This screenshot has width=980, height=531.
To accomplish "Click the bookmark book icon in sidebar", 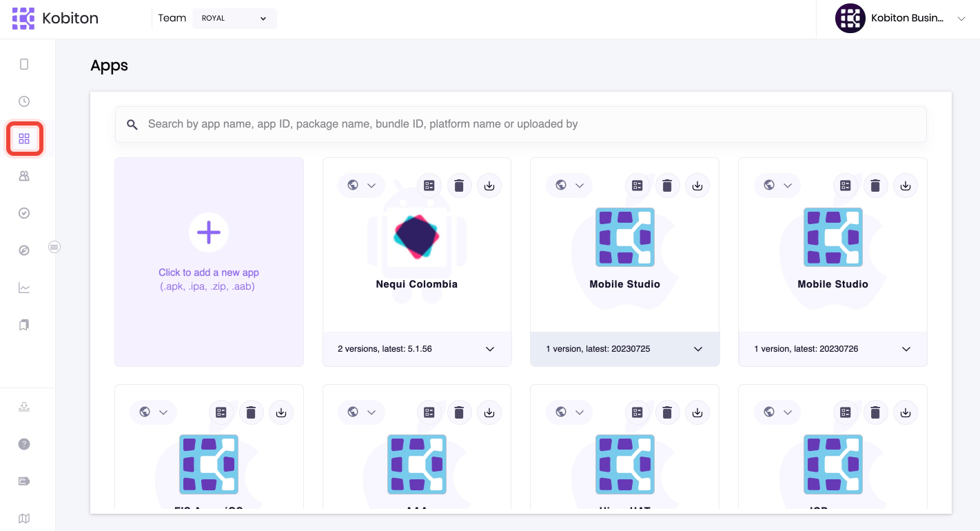I will point(24,325).
